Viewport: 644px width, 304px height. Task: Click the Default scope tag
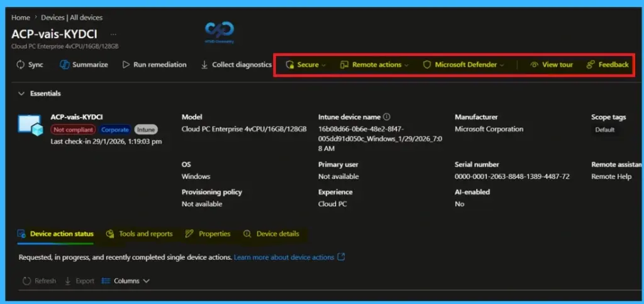point(605,130)
